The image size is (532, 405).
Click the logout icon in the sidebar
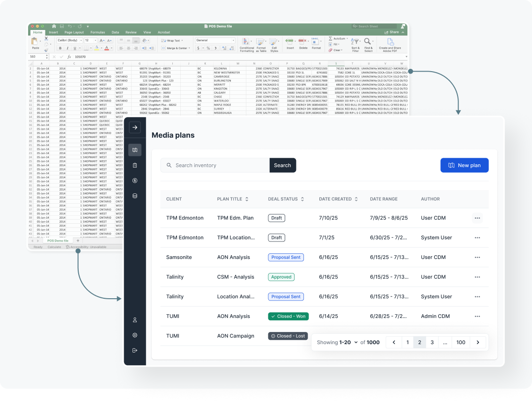[135, 350]
